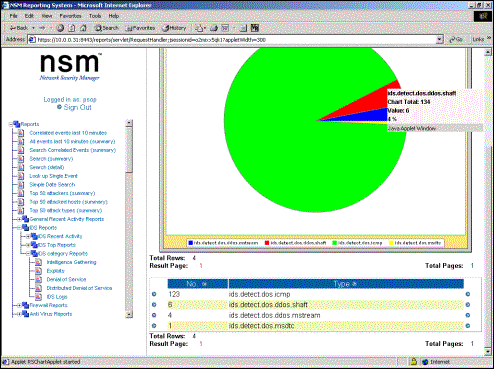Sort table by the No column header
Screen dimensions: 494x369
click(x=197, y=284)
